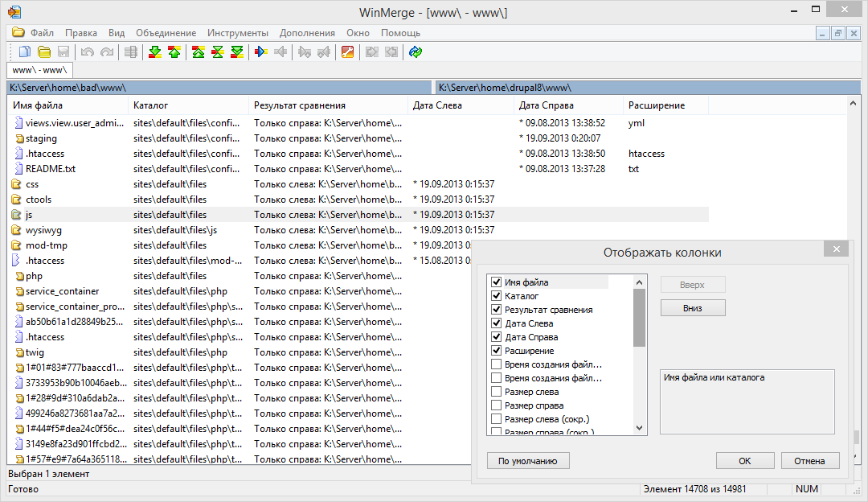The image size is (868, 502).
Task: Click column list scrollbar down arrow
Action: pyautogui.click(x=640, y=428)
